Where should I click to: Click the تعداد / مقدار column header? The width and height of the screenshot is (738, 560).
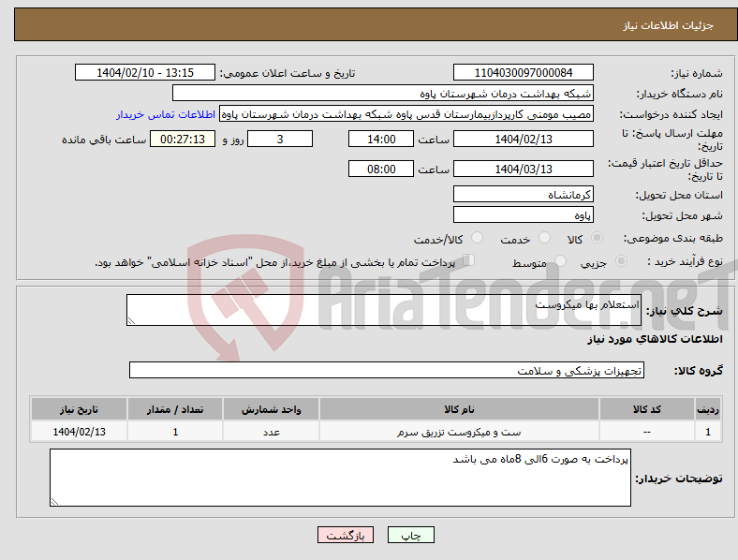tap(175, 409)
